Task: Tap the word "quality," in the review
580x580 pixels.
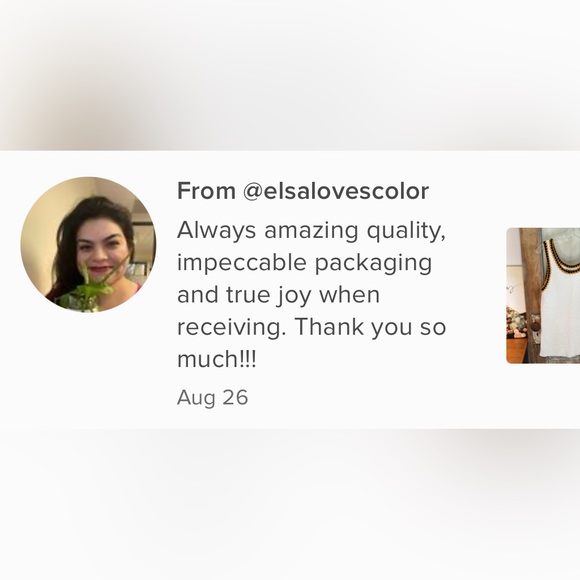Action: point(406,232)
